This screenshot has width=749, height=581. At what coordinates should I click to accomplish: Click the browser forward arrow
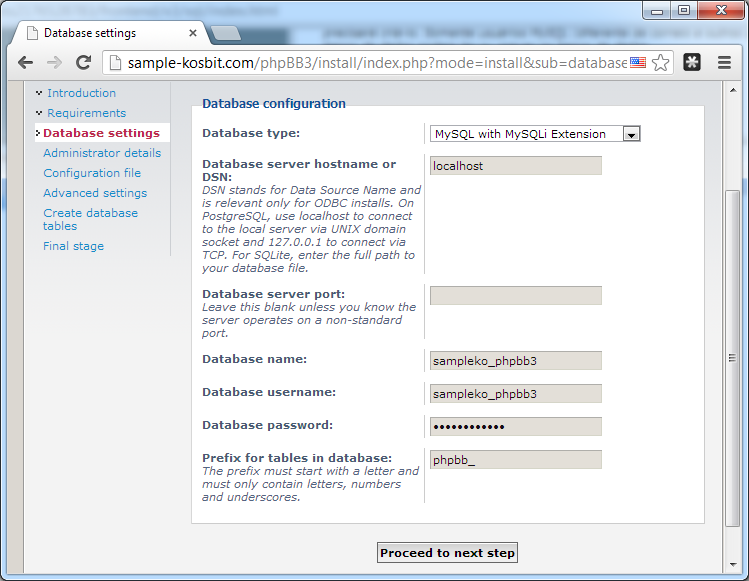[x=54, y=62]
